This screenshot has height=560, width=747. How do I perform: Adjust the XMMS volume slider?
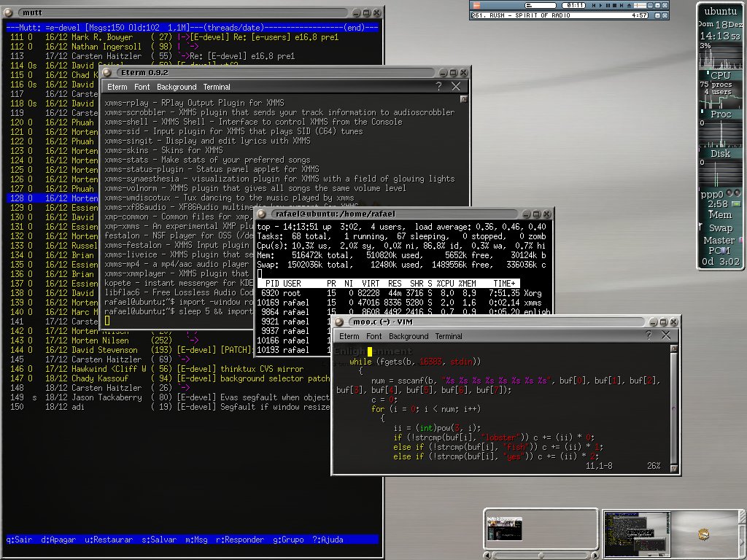[x=640, y=5]
